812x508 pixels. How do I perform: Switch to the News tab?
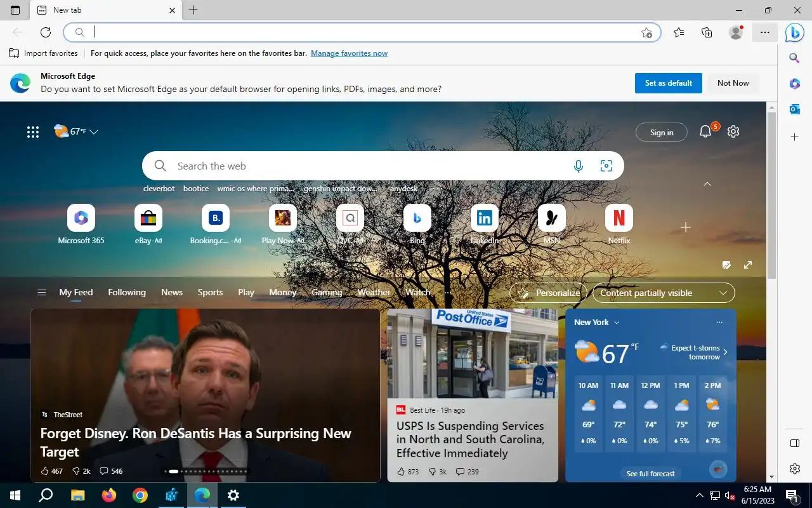pos(172,292)
